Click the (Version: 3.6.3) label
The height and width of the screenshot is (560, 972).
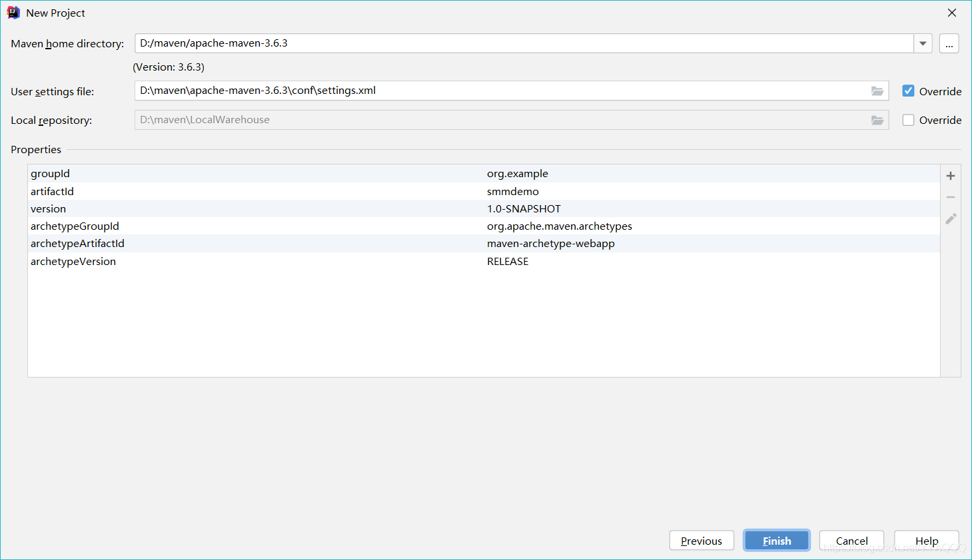click(169, 67)
